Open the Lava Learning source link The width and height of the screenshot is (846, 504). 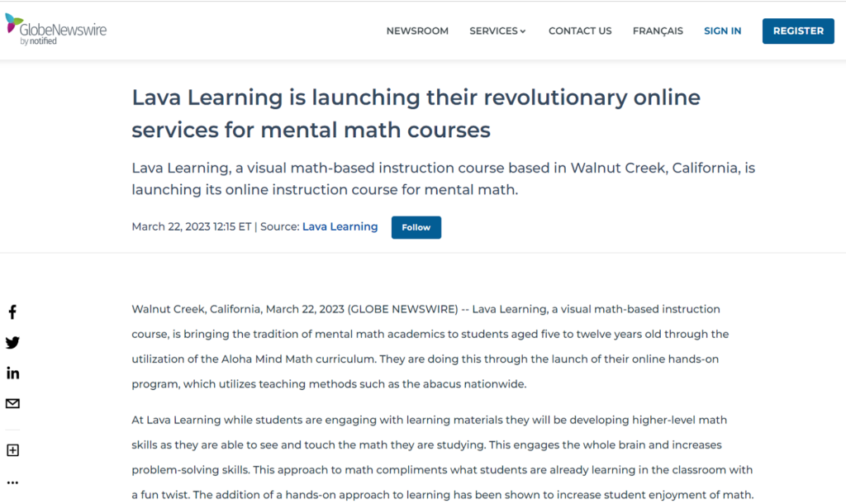click(340, 226)
